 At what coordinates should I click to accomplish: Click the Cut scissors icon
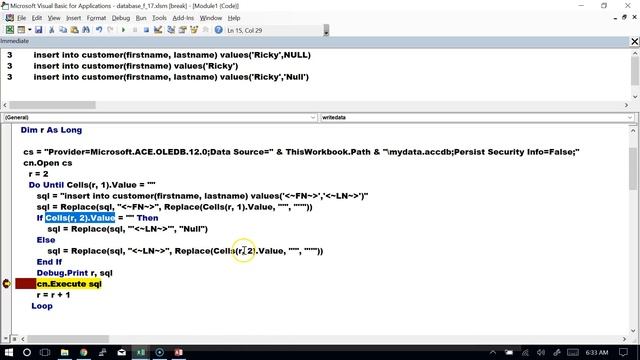coord(51,30)
